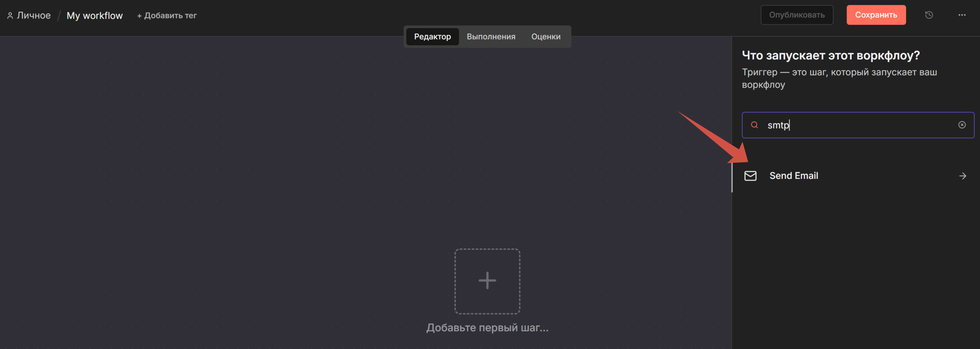
Task: Go to the Оценки tab
Action: coord(546,37)
